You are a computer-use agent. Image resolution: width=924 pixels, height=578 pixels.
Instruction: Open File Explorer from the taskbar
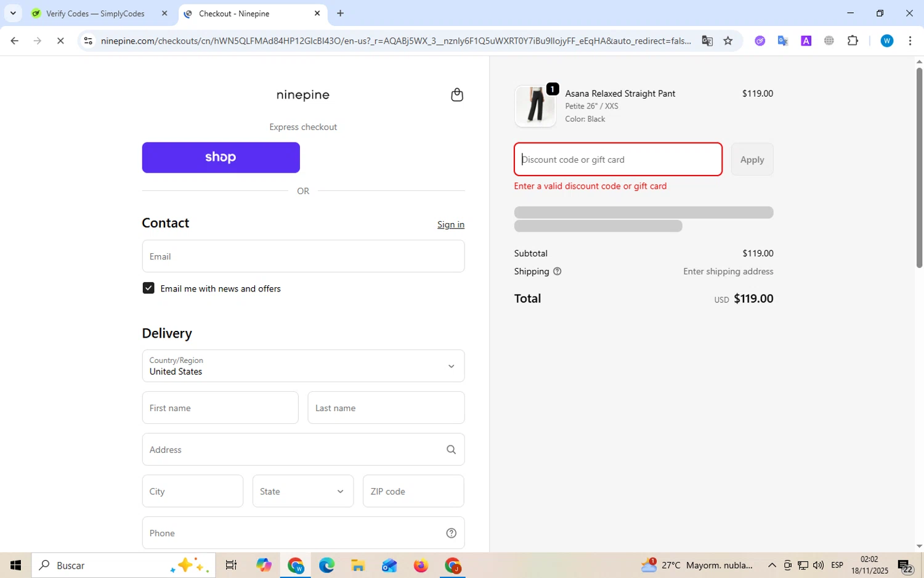pyautogui.click(x=358, y=565)
